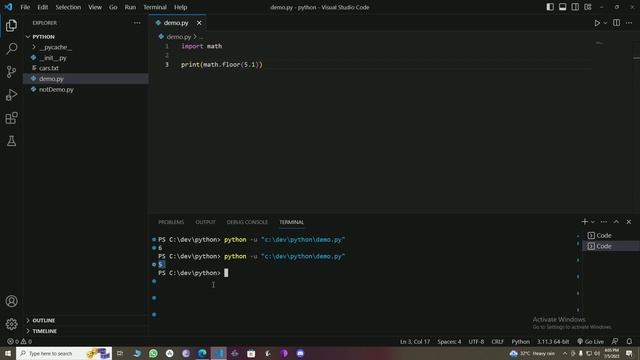Switch to the OUTPUT panel tab
The height and width of the screenshot is (360, 640).
205,222
